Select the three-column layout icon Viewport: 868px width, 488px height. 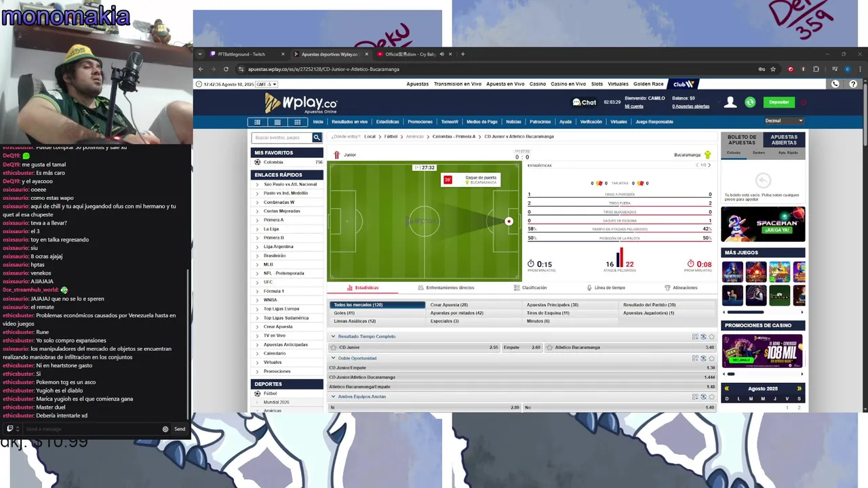pyautogui.click(x=298, y=122)
